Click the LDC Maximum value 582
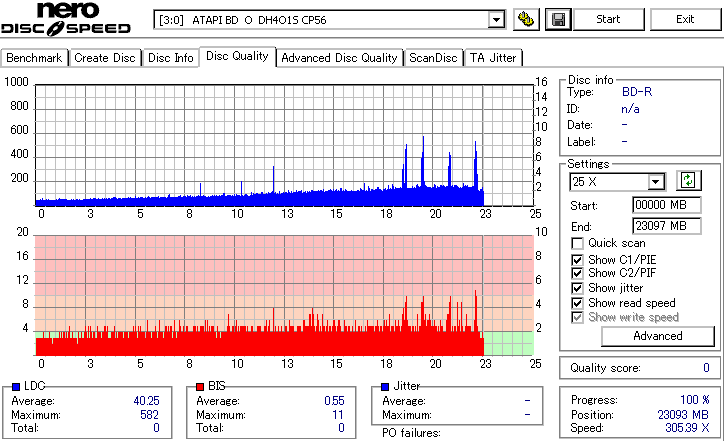 click(150, 415)
